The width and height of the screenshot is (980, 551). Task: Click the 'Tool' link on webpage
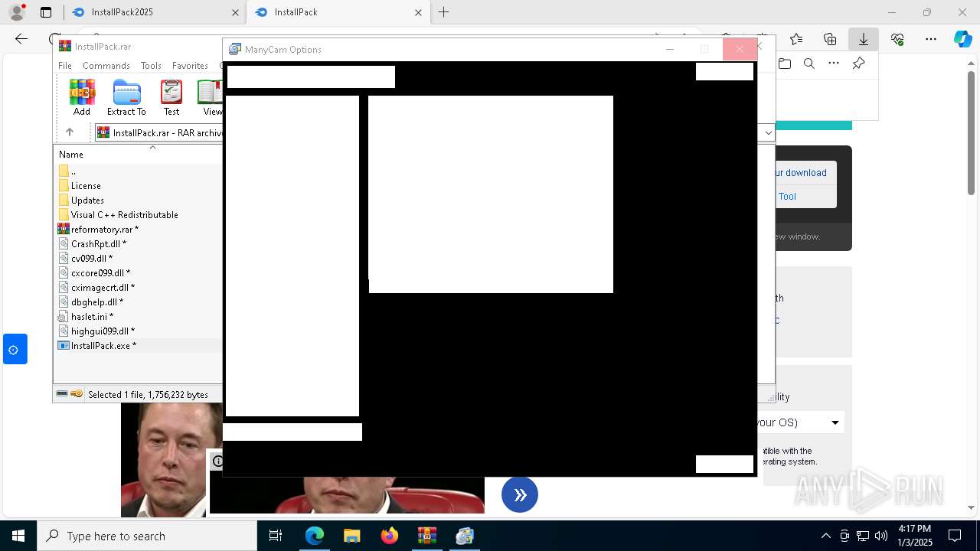787,197
